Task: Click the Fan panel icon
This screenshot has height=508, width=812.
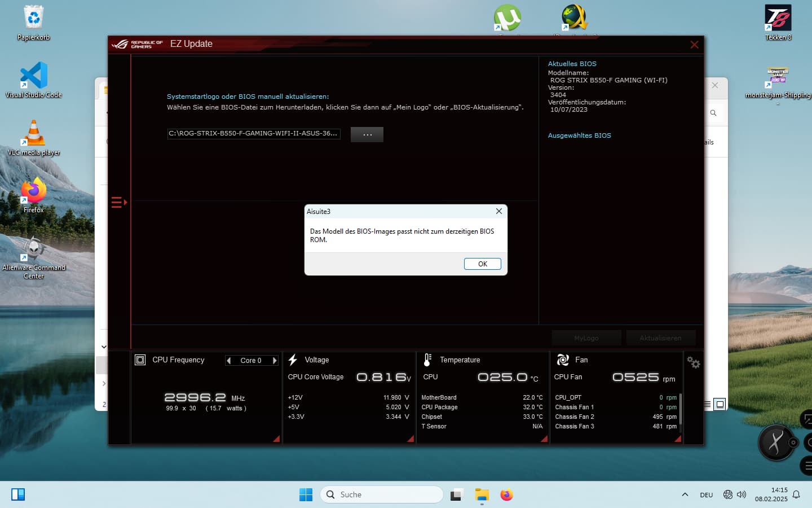Action: [563, 360]
